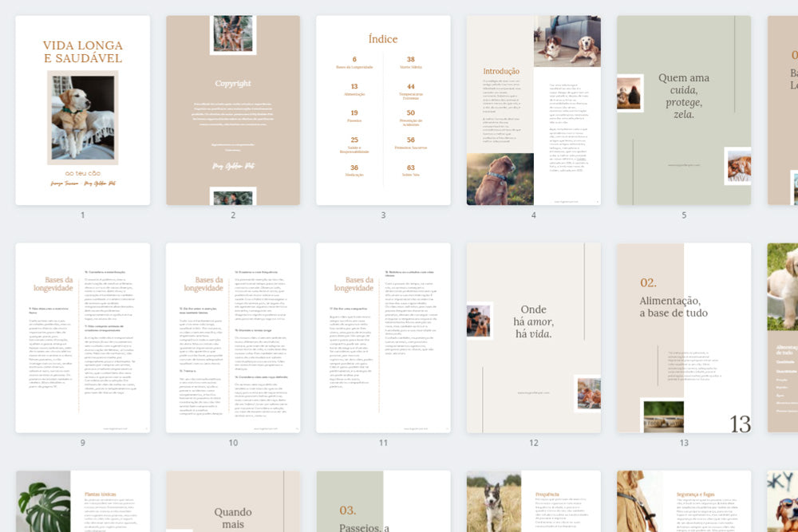
Task: Select the Introdução page thumbnail
Action: (x=533, y=110)
